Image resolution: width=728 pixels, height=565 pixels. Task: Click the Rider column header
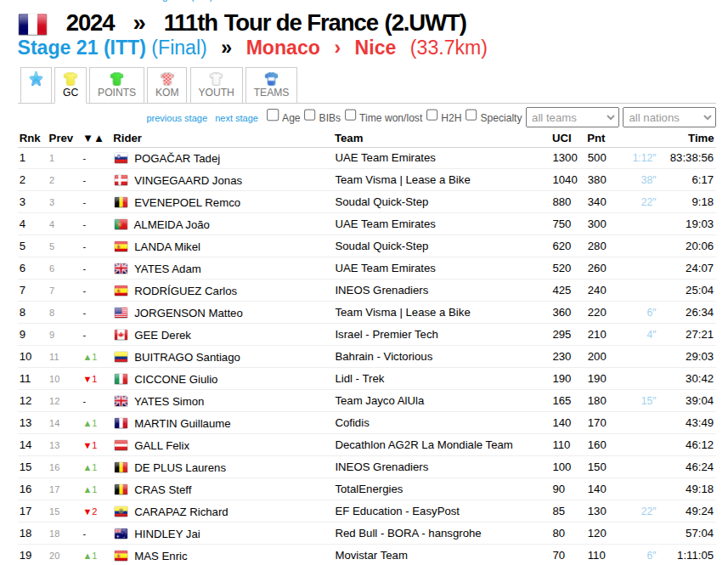pos(127,138)
